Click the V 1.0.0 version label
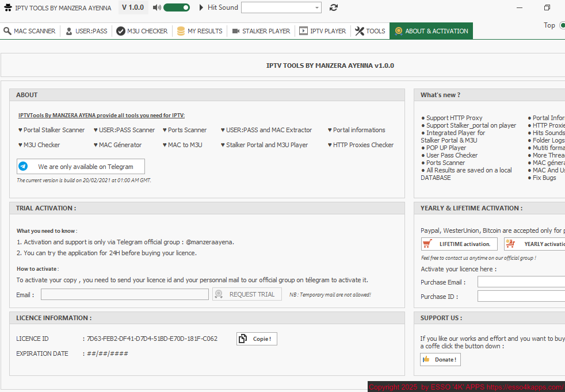This screenshot has width=565, height=392. pos(133,7)
